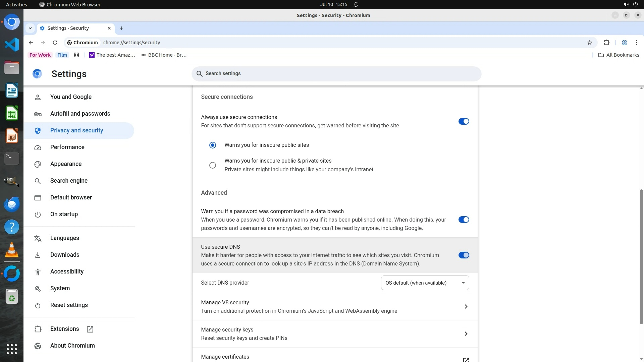644x362 pixels.
Task: Disable the password data breach warning toggle
Action: [x=464, y=220]
